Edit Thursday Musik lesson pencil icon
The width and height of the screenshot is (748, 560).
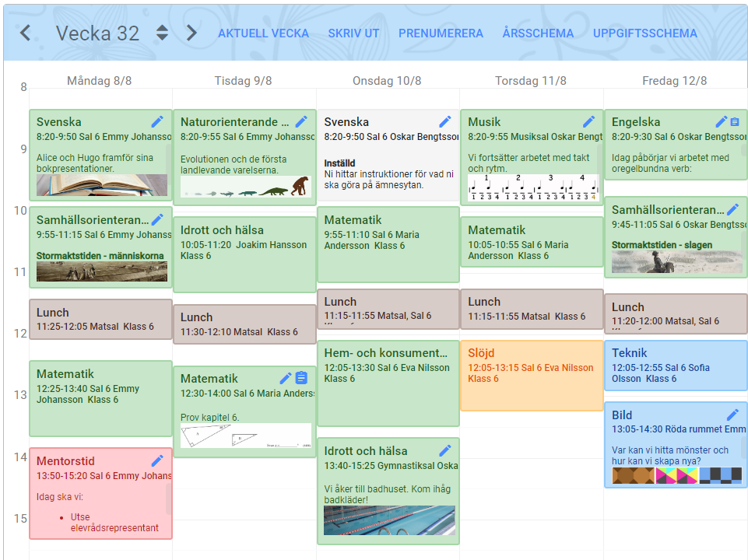click(x=588, y=122)
